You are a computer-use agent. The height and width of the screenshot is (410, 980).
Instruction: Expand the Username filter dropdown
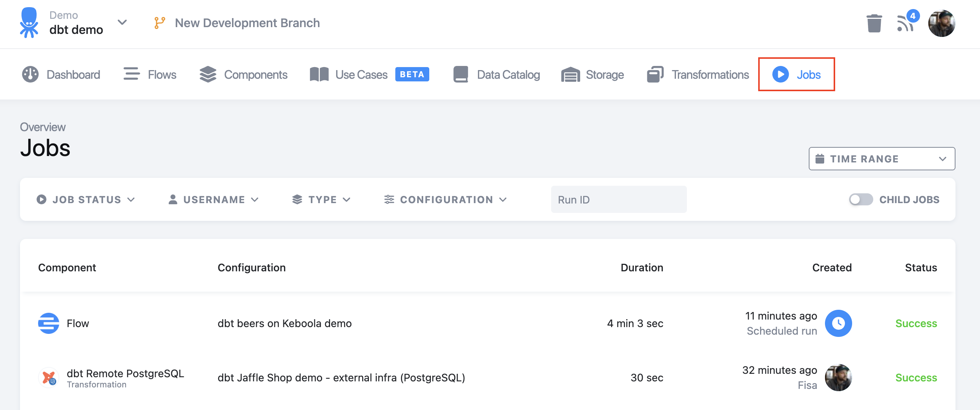coord(214,199)
